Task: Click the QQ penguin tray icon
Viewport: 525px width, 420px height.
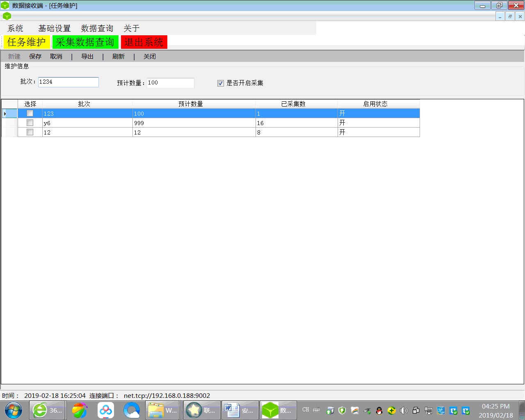Action: pos(379,410)
